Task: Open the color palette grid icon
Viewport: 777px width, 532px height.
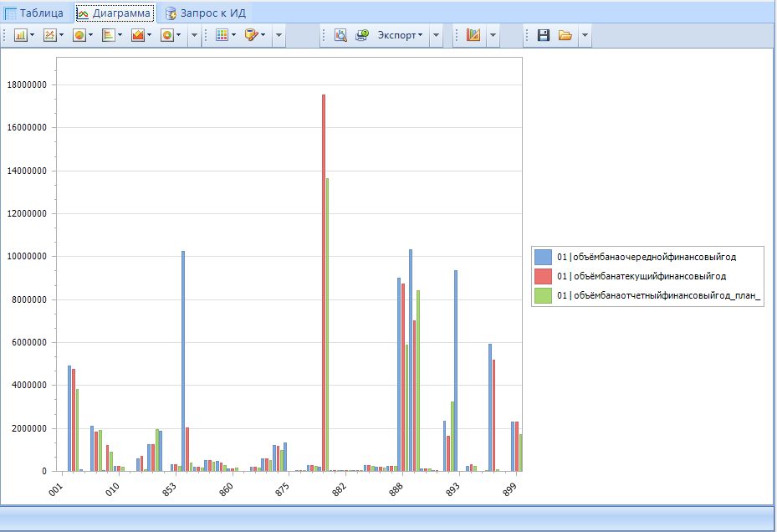Action: click(x=222, y=35)
